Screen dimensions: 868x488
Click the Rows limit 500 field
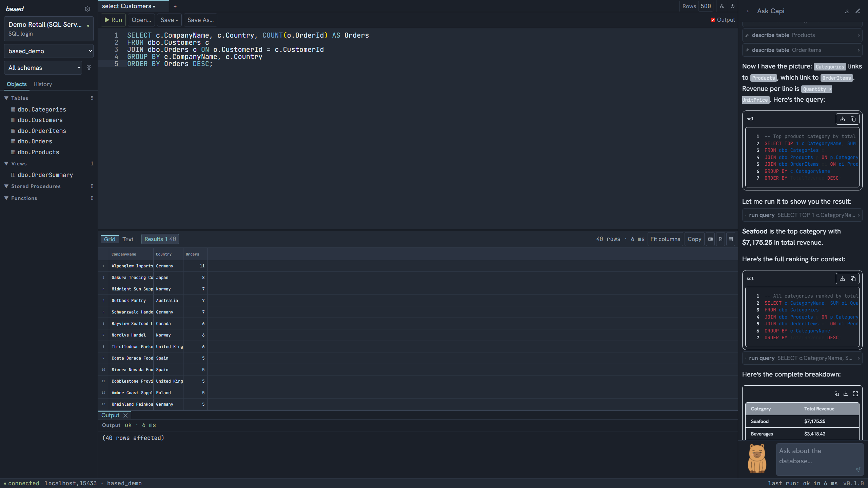[x=706, y=6]
